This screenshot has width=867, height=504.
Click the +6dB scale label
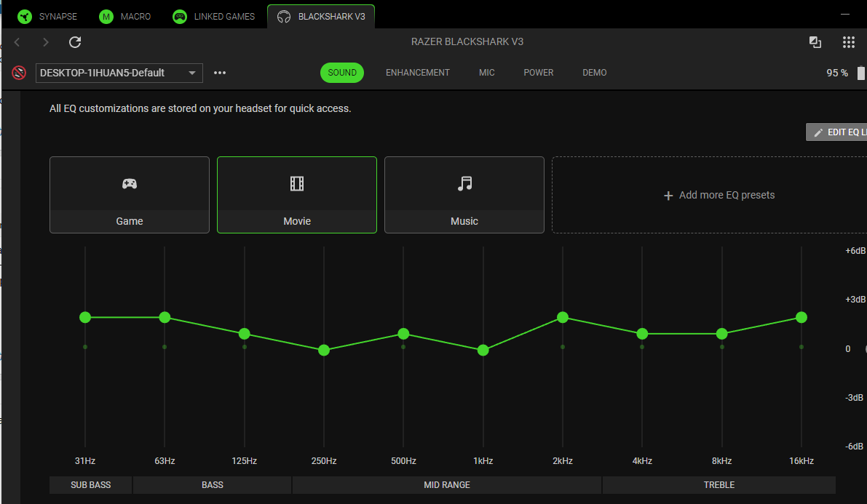tap(855, 251)
